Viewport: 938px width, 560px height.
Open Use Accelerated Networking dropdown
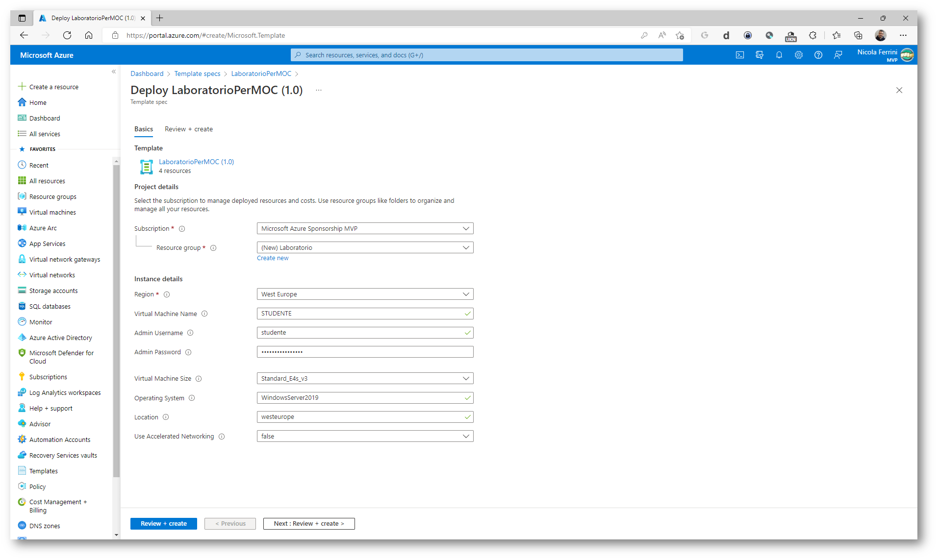click(x=365, y=437)
